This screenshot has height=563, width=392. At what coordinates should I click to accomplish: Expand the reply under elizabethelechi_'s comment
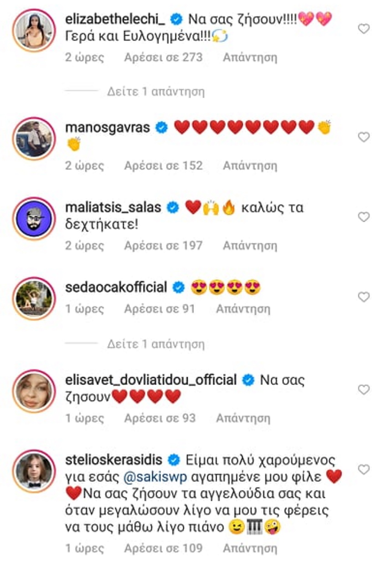click(156, 92)
